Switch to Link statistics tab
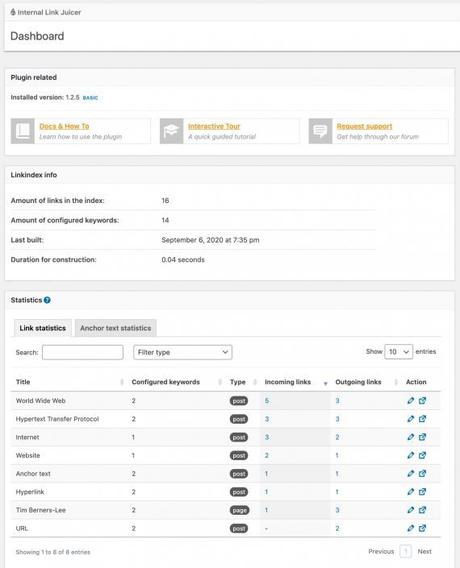The height and width of the screenshot is (568, 460). tap(43, 328)
